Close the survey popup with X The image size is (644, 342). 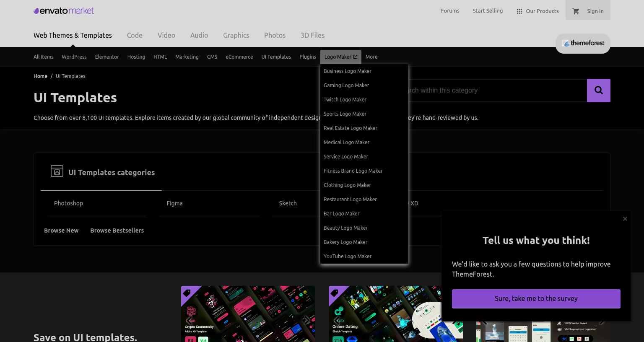pos(625,219)
